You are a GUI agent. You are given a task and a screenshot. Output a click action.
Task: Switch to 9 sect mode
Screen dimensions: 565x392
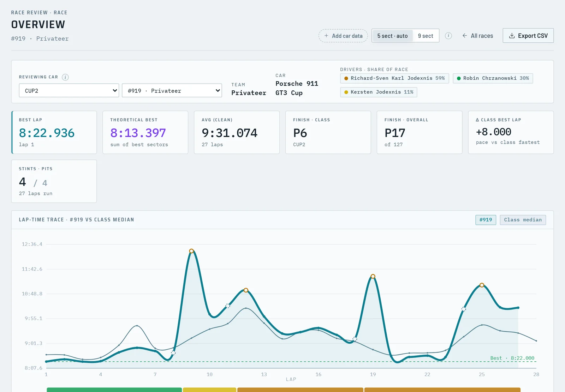coord(426,36)
